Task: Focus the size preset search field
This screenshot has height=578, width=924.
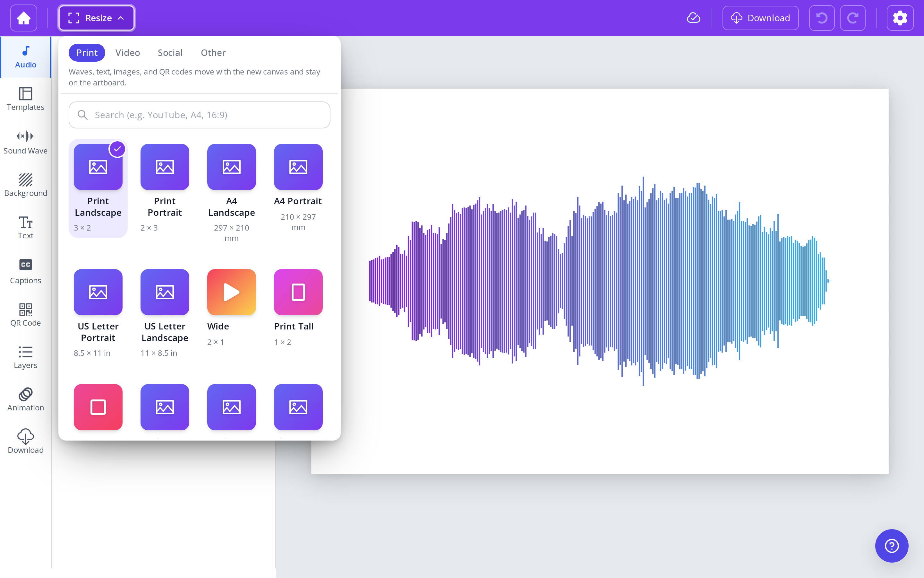Action: pyautogui.click(x=199, y=115)
